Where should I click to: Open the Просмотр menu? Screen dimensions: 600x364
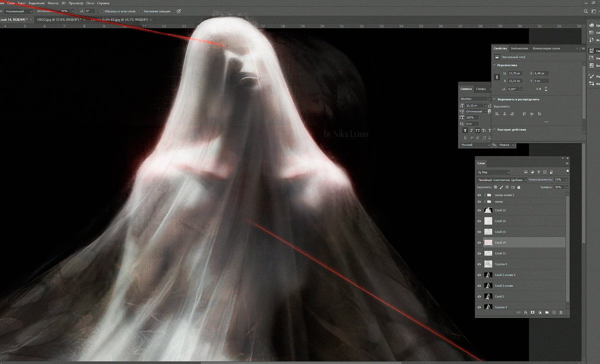click(x=76, y=3)
